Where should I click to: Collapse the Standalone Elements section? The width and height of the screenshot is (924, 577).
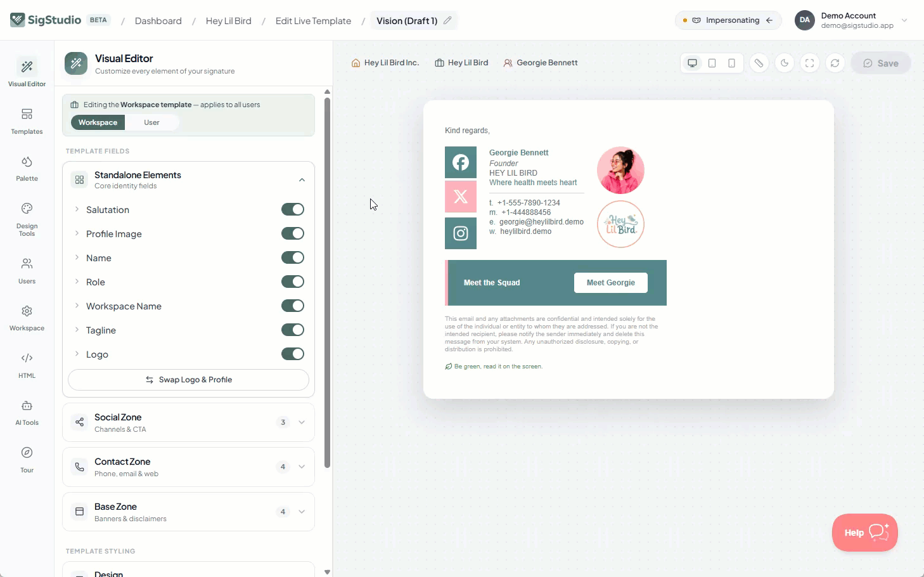(x=302, y=180)
